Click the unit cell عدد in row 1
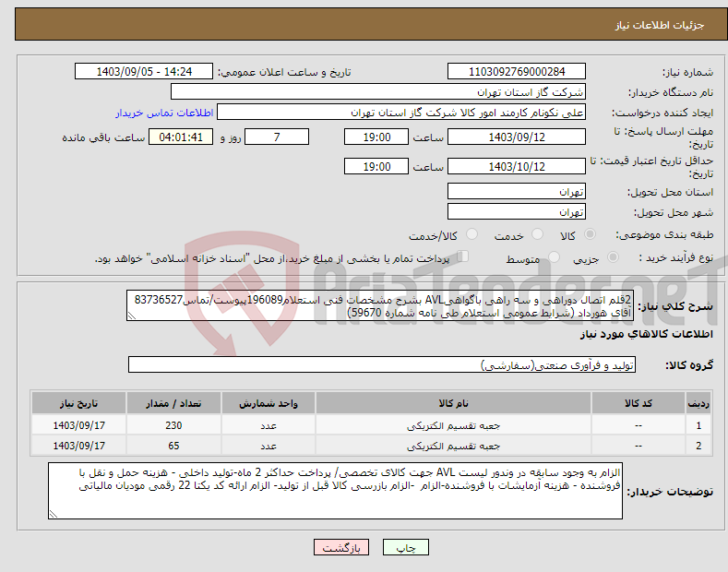The image size is (728, 572). [269, 425]
